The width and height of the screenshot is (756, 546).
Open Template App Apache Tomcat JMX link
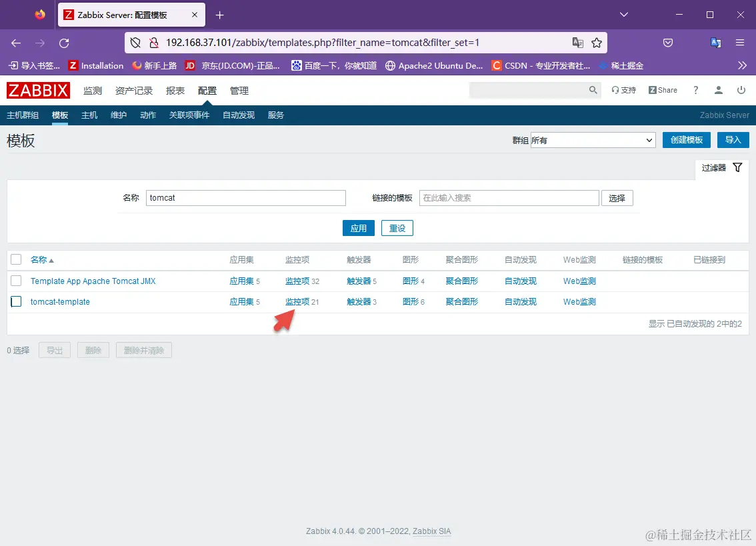pos(93,281)
